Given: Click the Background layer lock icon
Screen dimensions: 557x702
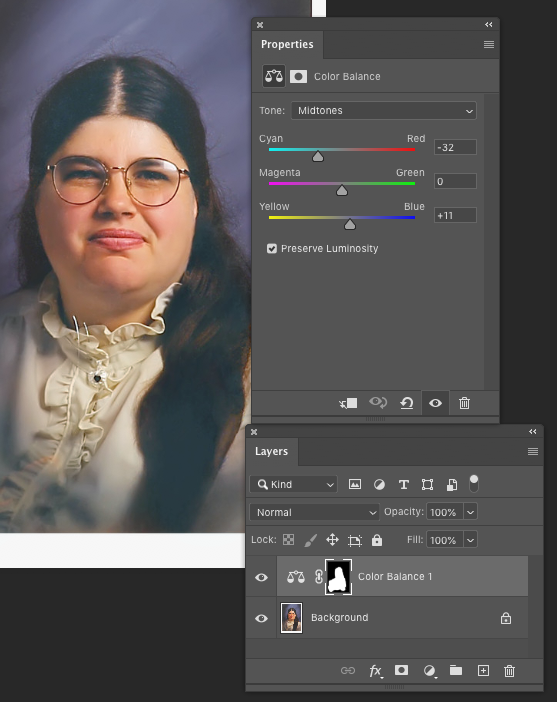Looking at the screenshot, I should click(x=506, y=618).
